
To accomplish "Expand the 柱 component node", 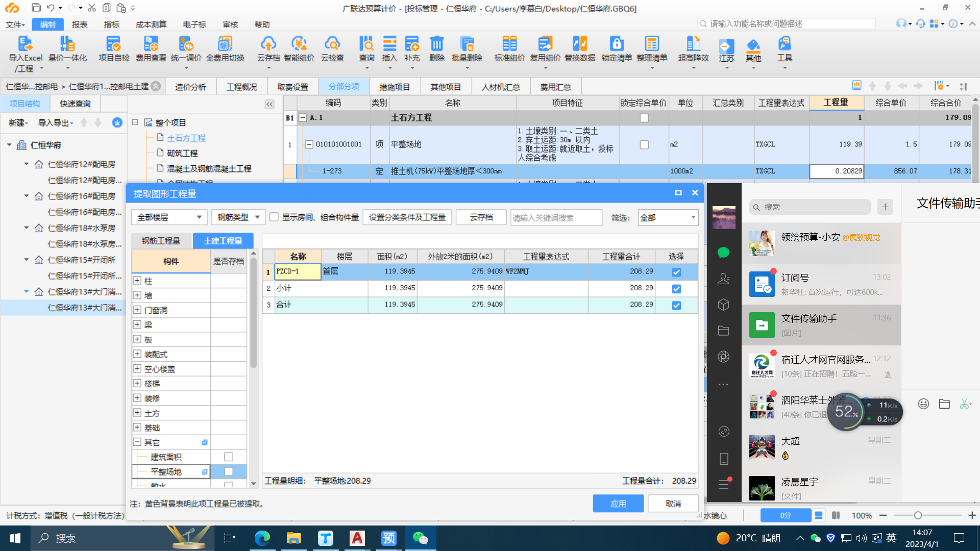I will tap(137, 281).
